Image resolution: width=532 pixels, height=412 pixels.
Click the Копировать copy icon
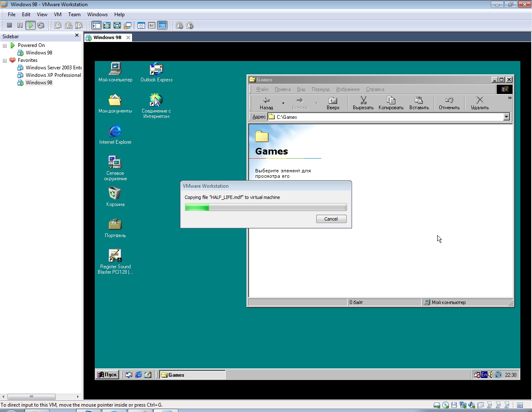pos(391,100)
